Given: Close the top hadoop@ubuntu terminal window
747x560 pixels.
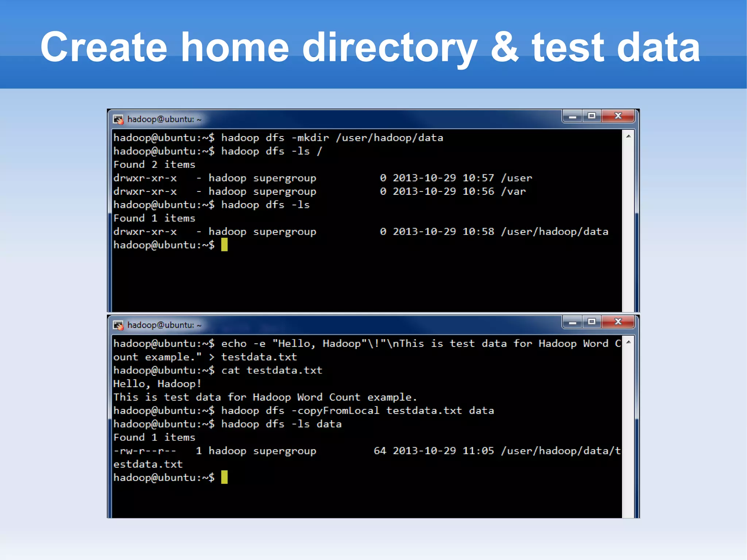Looking at the screenshot, I should coord(618,116).
